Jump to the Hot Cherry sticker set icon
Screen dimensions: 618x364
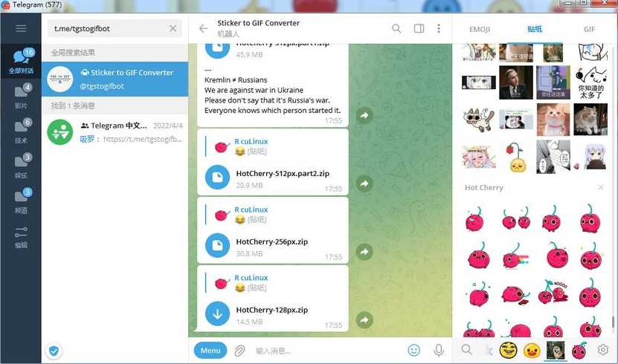[579, 350]
